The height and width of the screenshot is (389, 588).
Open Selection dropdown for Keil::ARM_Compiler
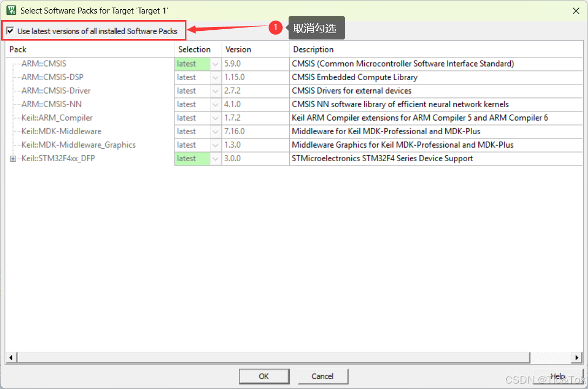click(216, 118)
